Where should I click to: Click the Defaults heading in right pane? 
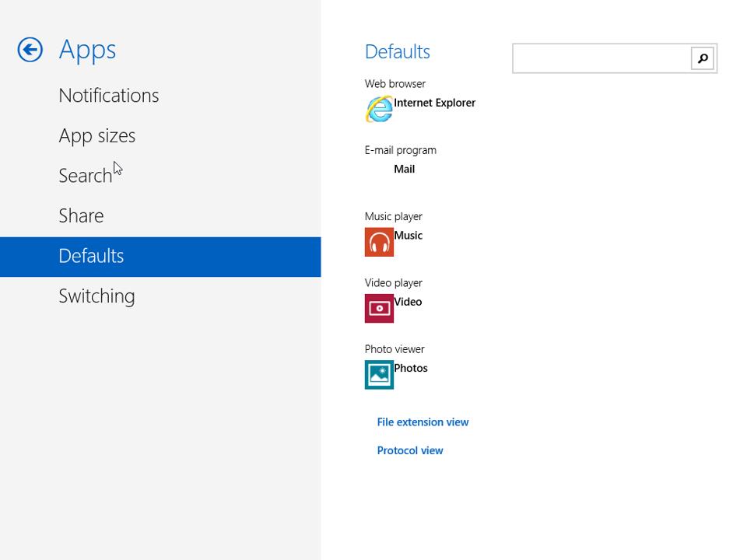pos(398,52)
